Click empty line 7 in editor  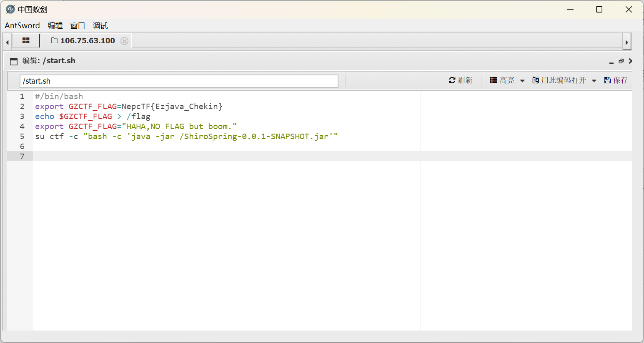(x=332, y=156)
